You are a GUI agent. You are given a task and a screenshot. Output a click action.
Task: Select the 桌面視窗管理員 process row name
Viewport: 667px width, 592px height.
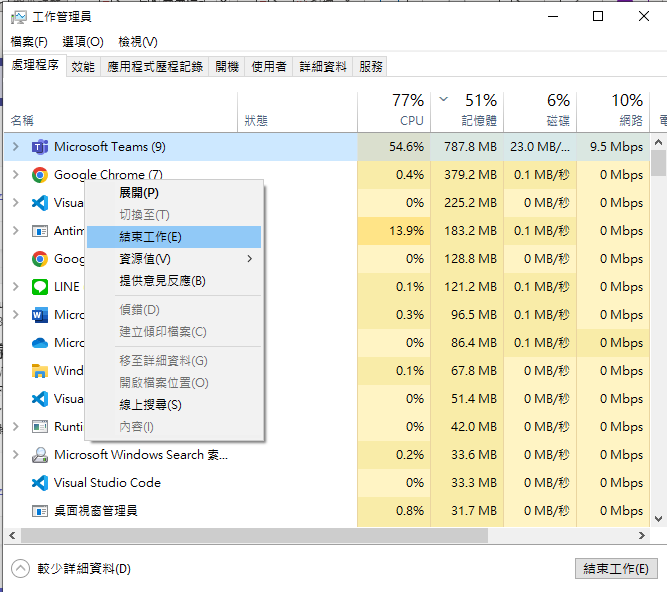click(96, 511)
